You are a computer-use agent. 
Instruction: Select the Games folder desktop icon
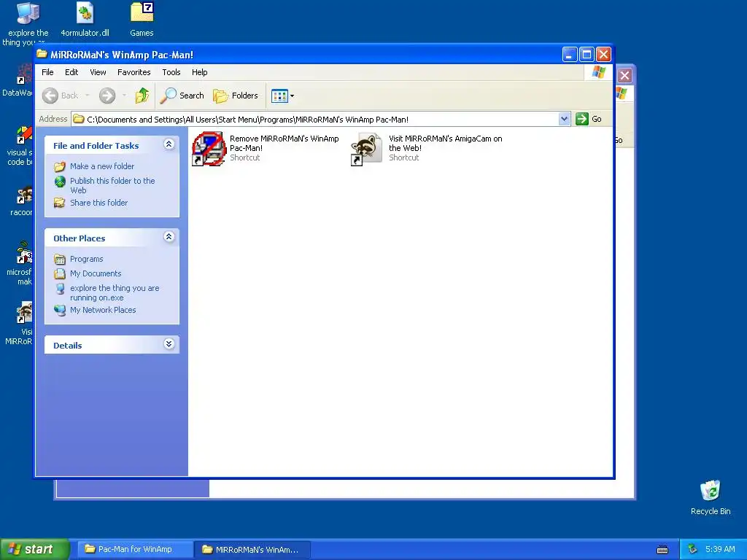pos(142,13)
